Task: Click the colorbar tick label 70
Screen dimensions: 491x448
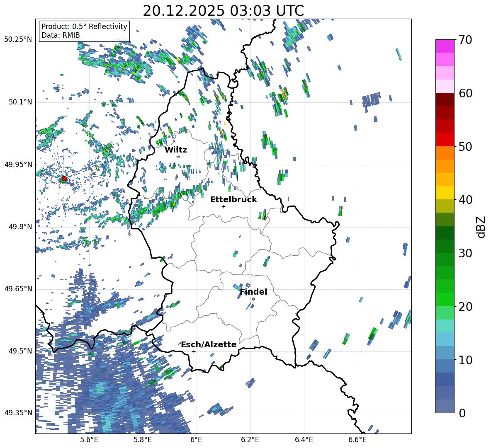Action: click(x=466, y=40)
